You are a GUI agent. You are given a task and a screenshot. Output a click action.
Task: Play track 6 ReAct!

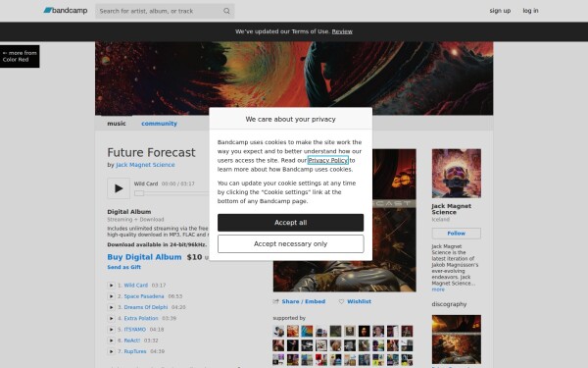pyautogui.click(x=111, y=341)
